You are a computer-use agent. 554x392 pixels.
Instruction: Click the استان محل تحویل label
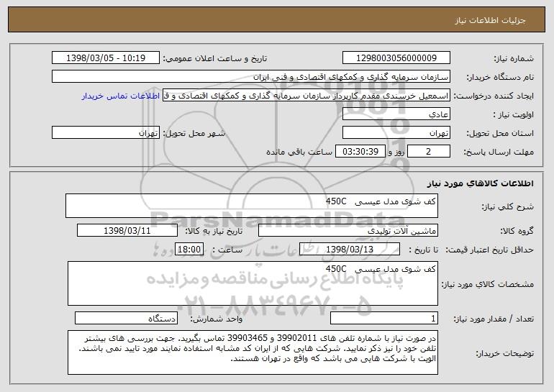500,133
